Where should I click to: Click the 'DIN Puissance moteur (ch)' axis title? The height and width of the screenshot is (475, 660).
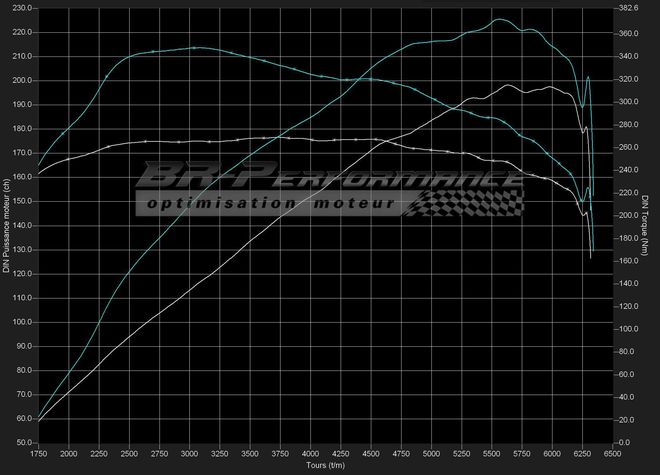point(7,224)
